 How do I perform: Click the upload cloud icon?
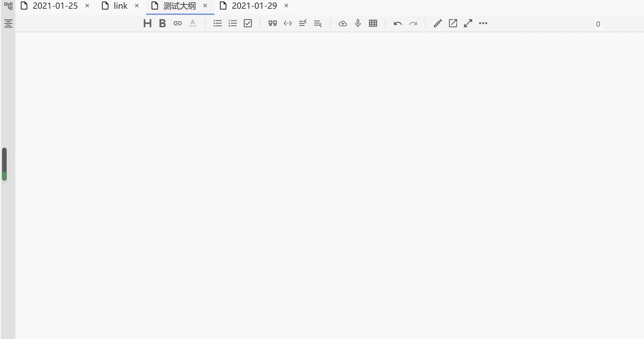pos(343,23)
